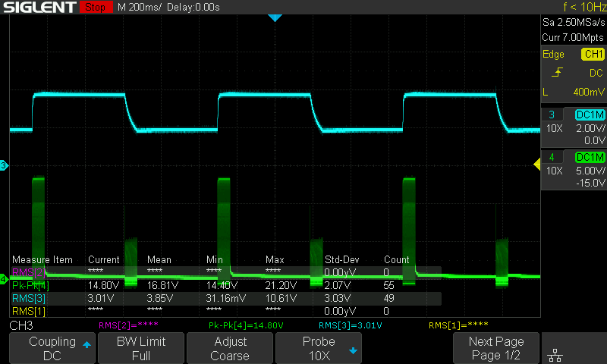Click the Pk-Pk[4] count value 55
Screen dimensions: 607x364
(388, 285)
